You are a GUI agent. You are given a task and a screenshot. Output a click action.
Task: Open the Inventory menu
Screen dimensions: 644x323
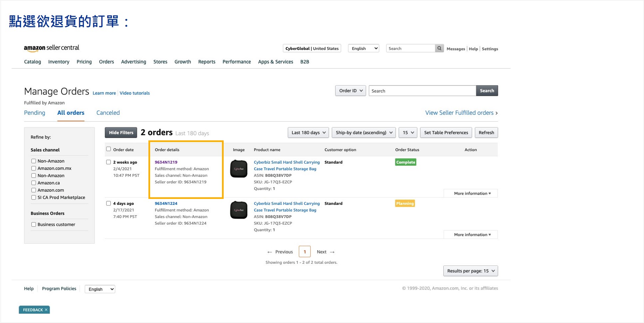59,62
